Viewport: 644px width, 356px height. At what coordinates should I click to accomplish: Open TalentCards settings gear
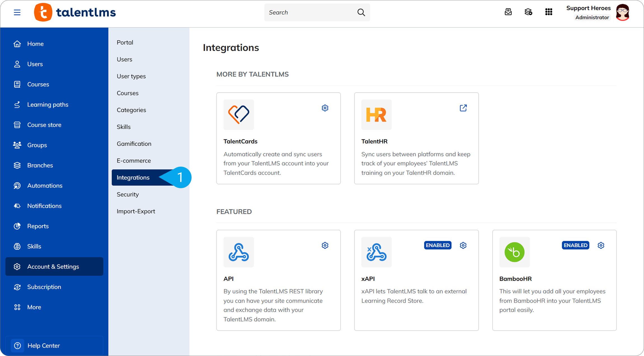[x=325, y=108]
